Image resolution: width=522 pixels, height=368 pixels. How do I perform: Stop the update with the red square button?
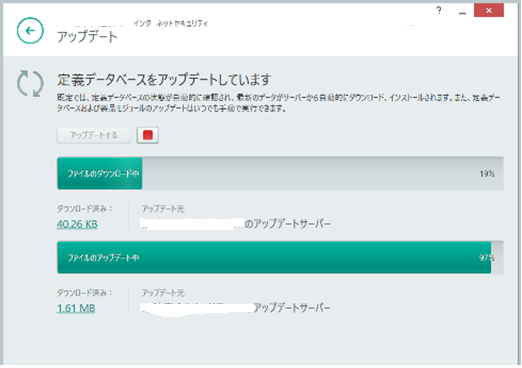[x=148, y=135]
